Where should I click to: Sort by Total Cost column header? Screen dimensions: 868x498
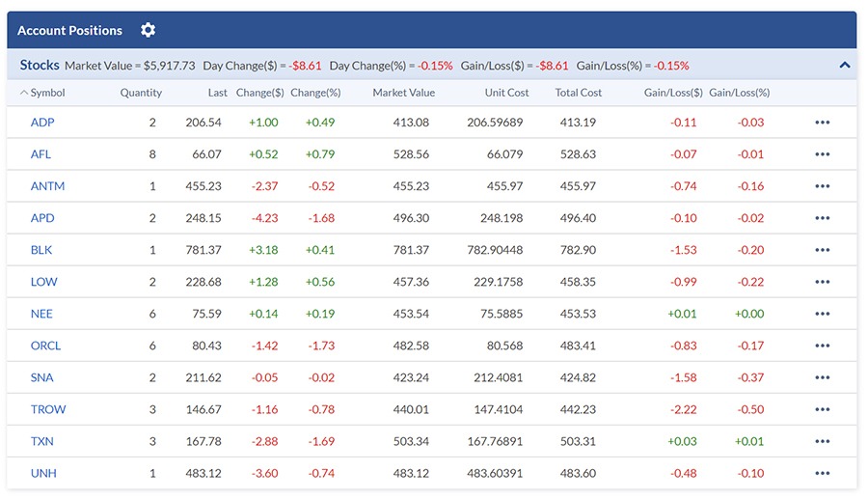[578, 93]
